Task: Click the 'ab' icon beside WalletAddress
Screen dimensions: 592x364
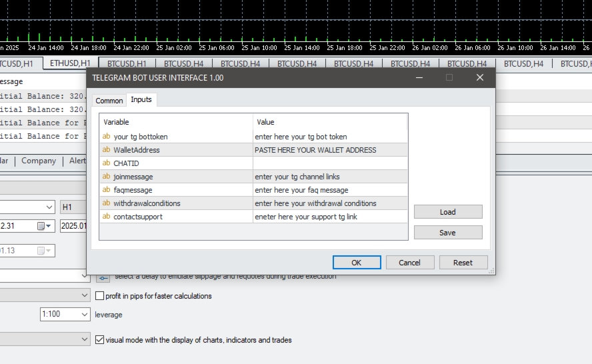Action: (106, 150)
